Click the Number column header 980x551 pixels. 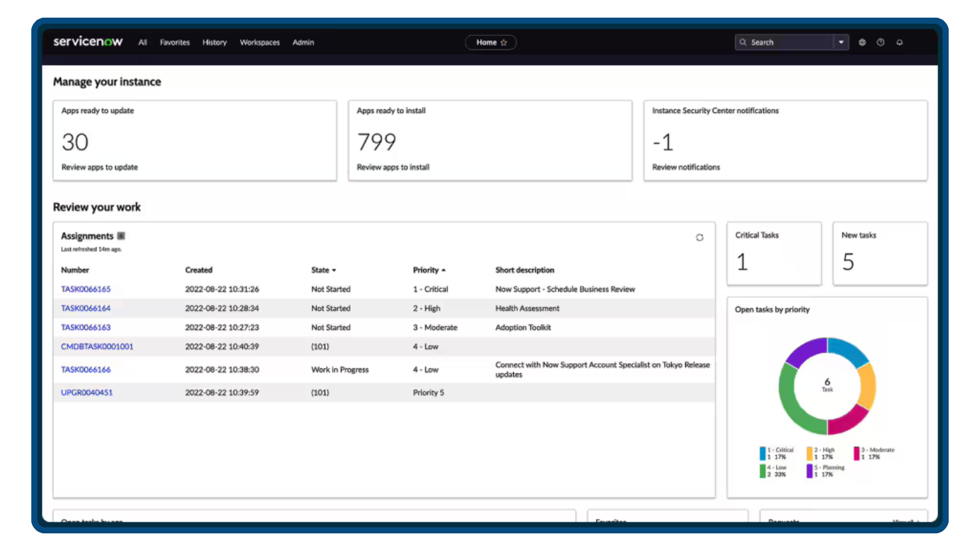(x=75, y=270)
